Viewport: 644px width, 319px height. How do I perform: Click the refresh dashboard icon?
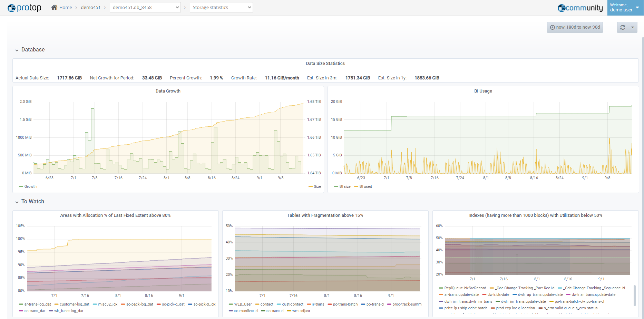623,27
